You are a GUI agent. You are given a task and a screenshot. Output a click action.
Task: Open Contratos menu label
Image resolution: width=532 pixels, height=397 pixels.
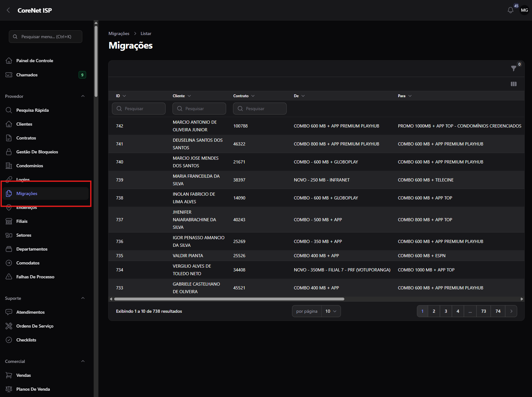tap(26, 138)
